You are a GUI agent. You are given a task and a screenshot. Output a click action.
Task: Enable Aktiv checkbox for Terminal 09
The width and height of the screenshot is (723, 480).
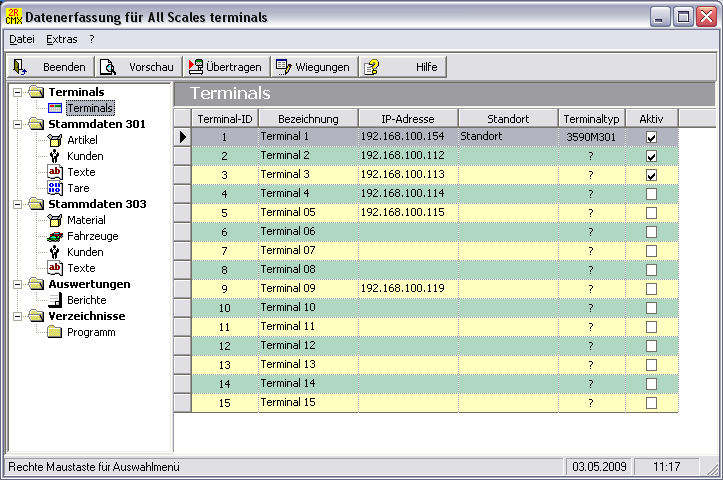click(x=651, y=289)
